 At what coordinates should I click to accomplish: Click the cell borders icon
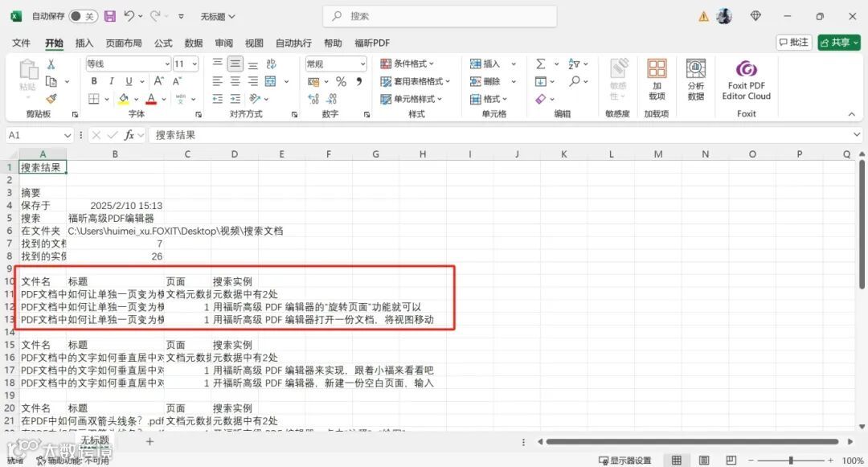coord(94,99)
